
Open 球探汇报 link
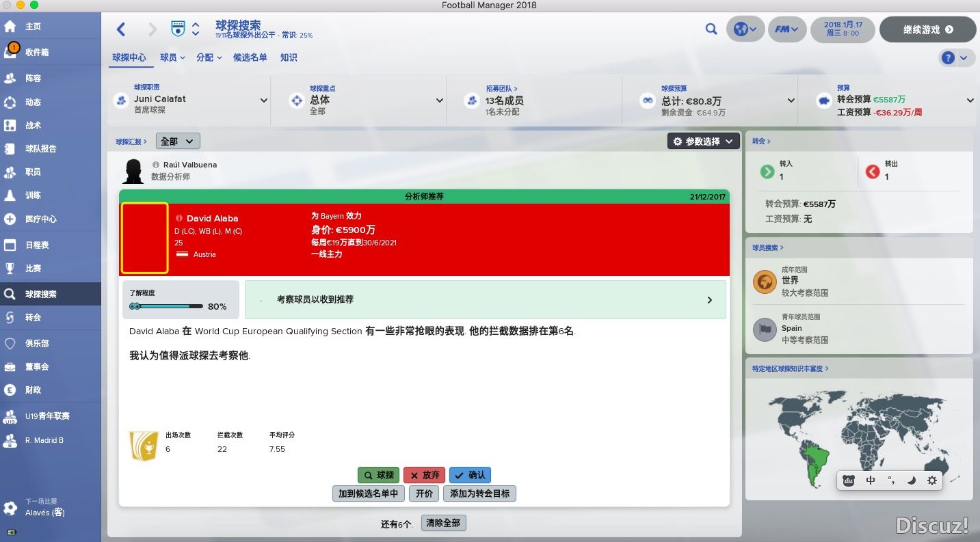tap(131, 141)
